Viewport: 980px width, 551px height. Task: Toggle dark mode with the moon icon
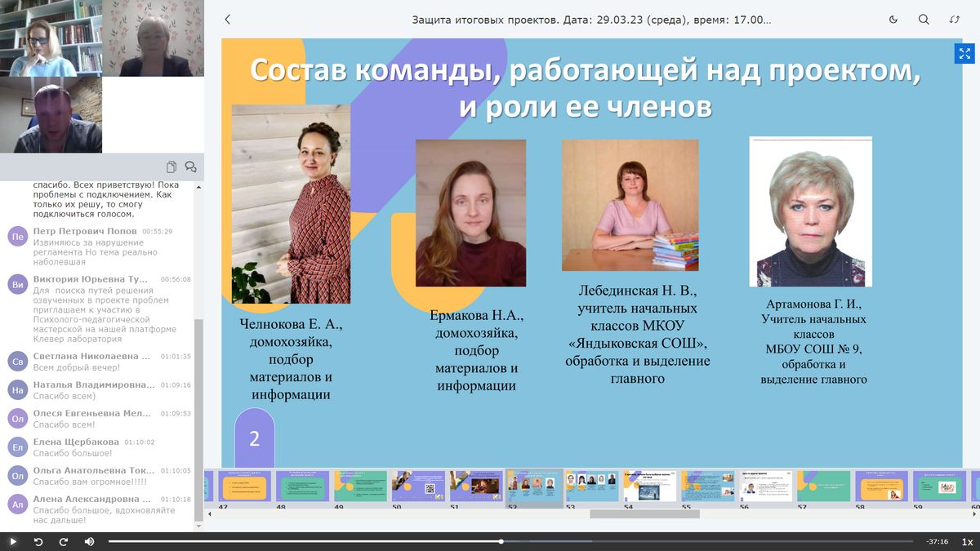[x=893, y=20]
